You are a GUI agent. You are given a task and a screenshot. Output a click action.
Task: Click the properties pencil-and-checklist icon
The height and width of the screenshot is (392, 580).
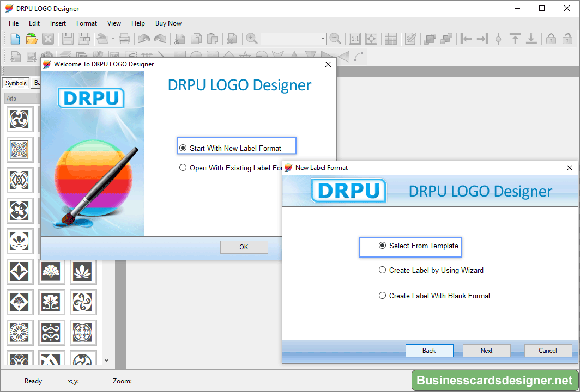click(x=410, y=39)
